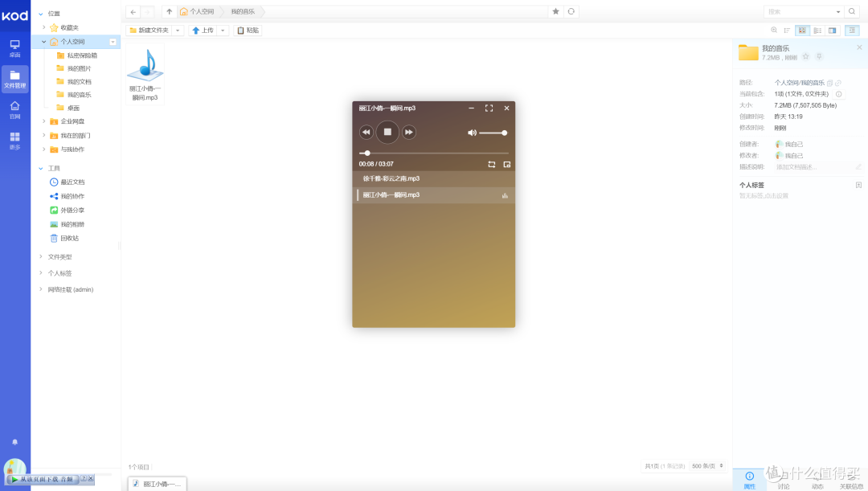Screen dimensions: 868x491
Task: Switch to icon grid view
Action: [x=802, y=31]
